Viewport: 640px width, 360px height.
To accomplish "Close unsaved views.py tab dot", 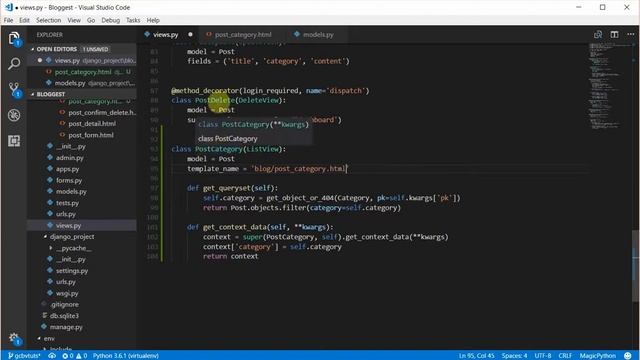I will pyautogui.click(x=190, y=35).
